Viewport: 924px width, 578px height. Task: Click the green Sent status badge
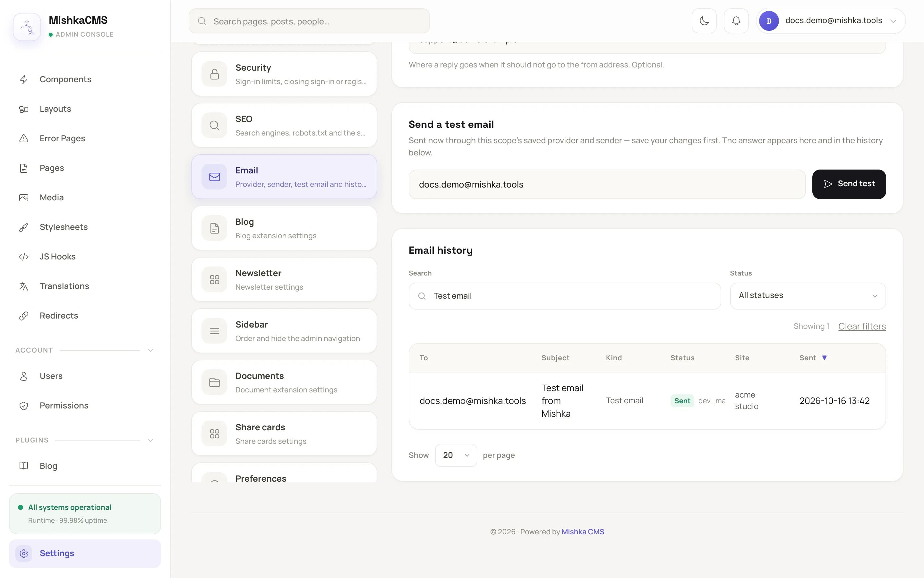pyautogui.click(x=682, y=401)
